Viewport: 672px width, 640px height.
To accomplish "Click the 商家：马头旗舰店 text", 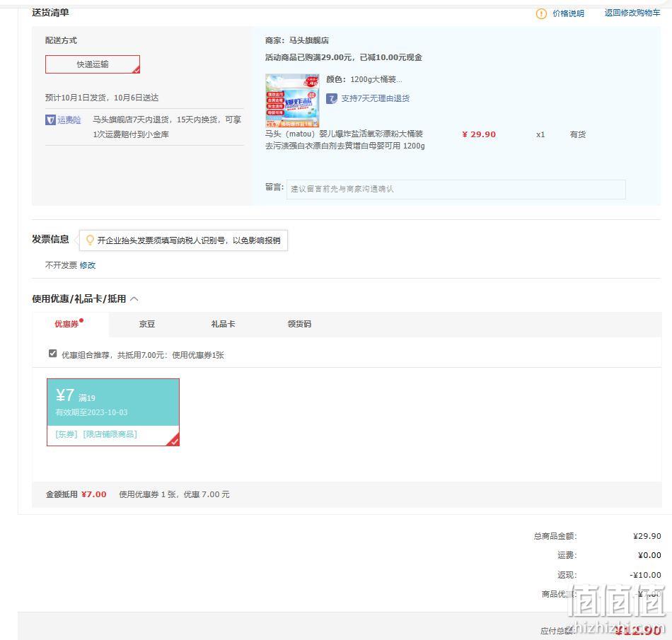I will tap(297, 40).
